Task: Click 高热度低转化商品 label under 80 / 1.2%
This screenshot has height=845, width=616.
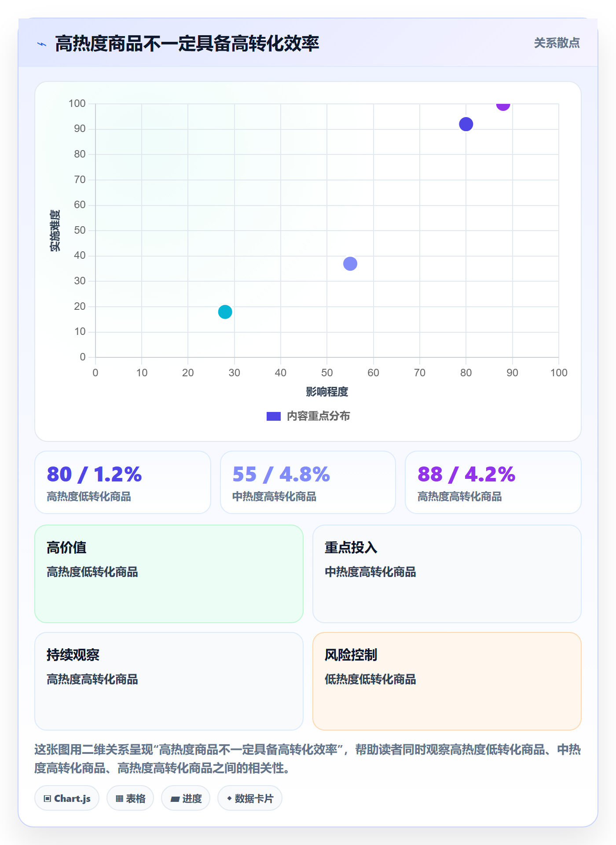Action: [89, 497]
